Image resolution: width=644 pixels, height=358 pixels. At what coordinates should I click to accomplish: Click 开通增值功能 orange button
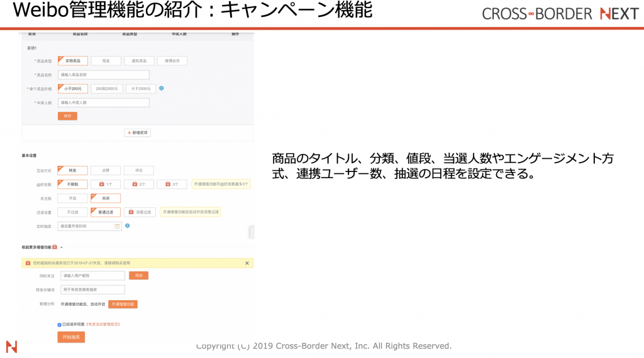pos(123,304)
